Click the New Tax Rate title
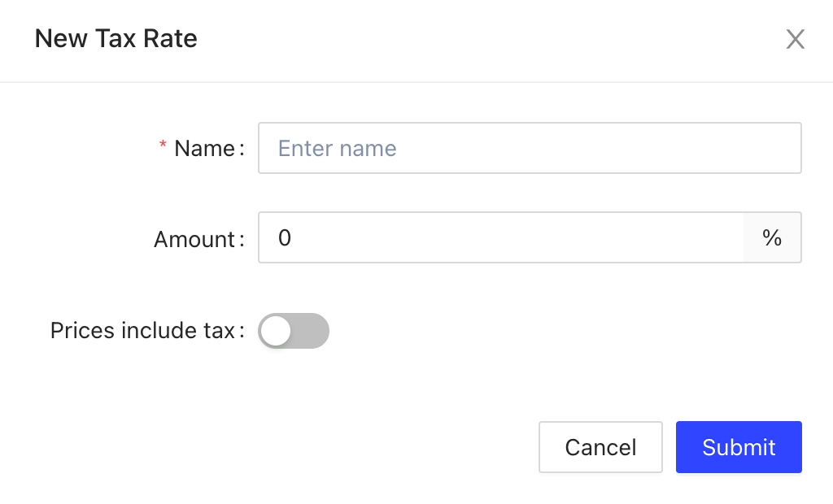 [x=116, y=38]
